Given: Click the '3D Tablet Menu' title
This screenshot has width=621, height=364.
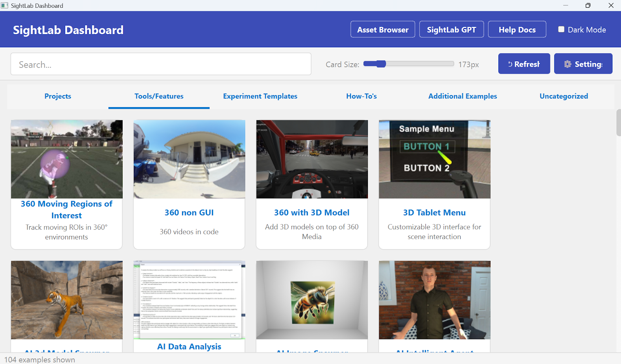Looking at the screenshot, I should [434, 213].
